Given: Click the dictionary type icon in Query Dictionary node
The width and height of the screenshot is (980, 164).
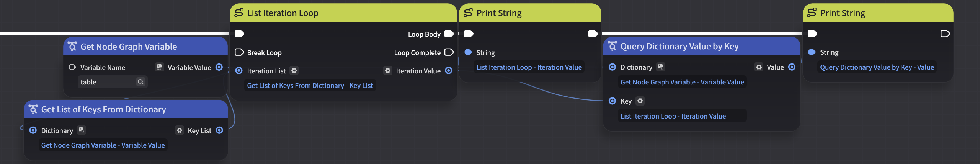Looking at the screenshot, I should (x=660, y=67).
